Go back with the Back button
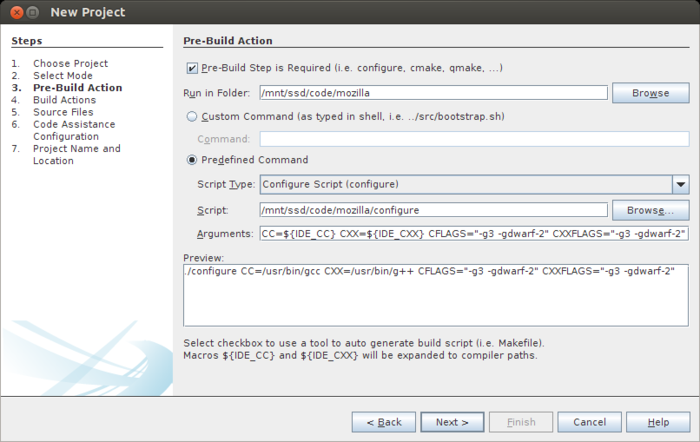Screen dimensions: 700x442 tap(383, 422)
